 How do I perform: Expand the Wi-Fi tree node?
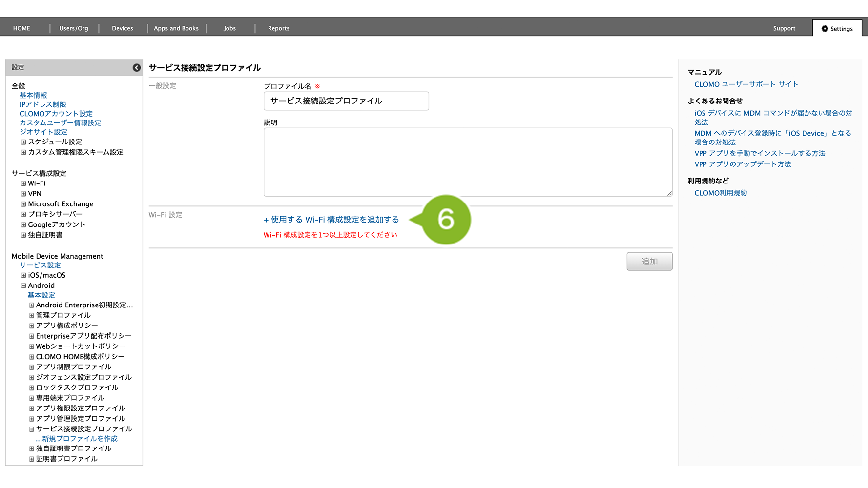point(23,184)
